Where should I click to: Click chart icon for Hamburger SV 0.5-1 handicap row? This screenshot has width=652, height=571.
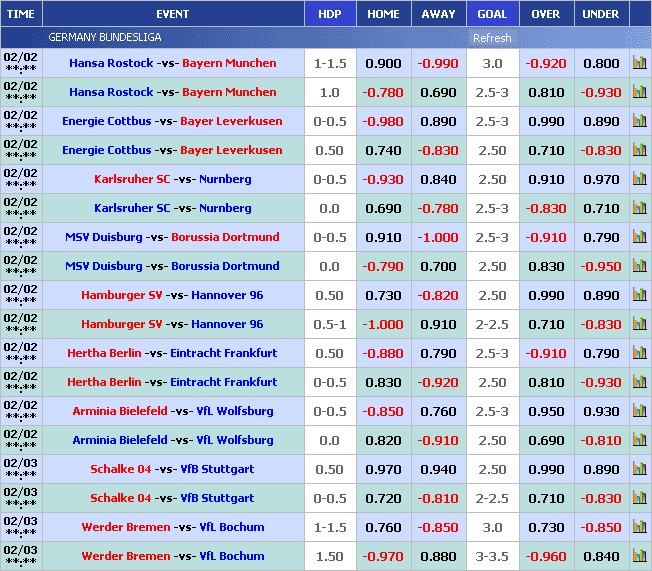(639, 324)
